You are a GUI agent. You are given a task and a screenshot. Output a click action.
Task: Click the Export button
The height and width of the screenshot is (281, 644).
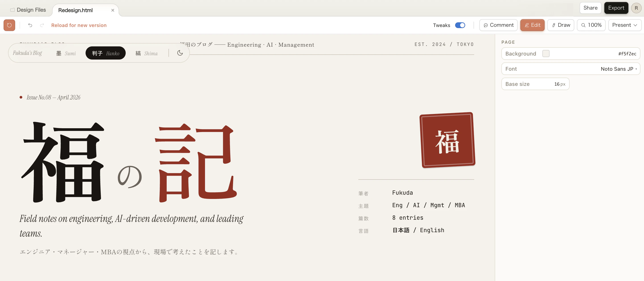(616, 8)
